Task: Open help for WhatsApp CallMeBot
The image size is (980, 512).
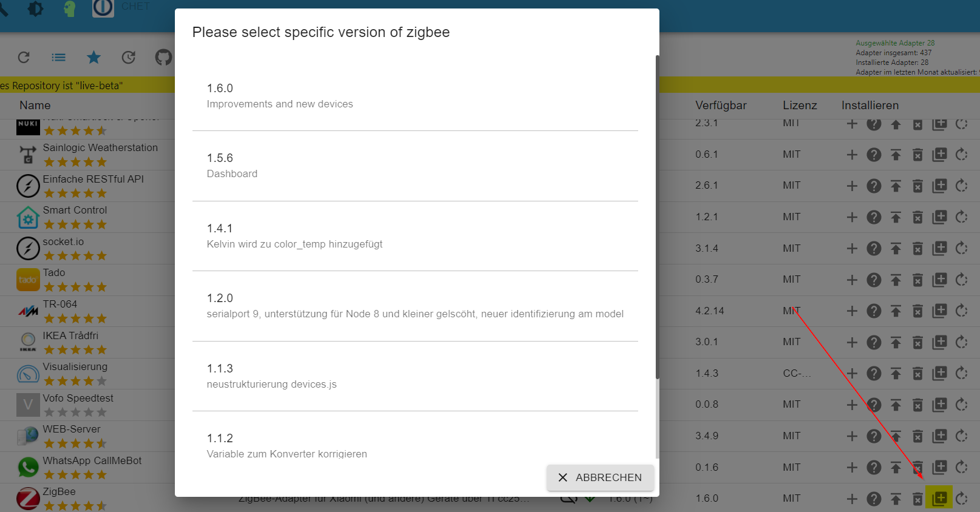Action: (x=874, y=467)
